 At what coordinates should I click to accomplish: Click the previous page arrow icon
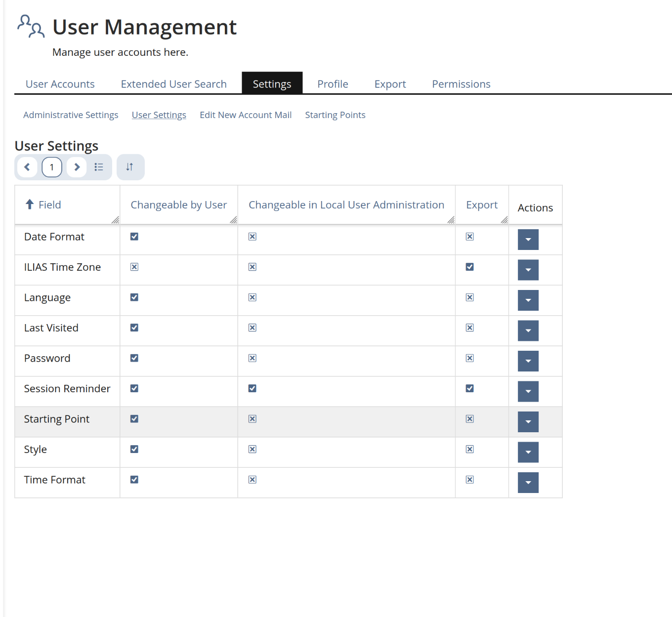(27, 167)
